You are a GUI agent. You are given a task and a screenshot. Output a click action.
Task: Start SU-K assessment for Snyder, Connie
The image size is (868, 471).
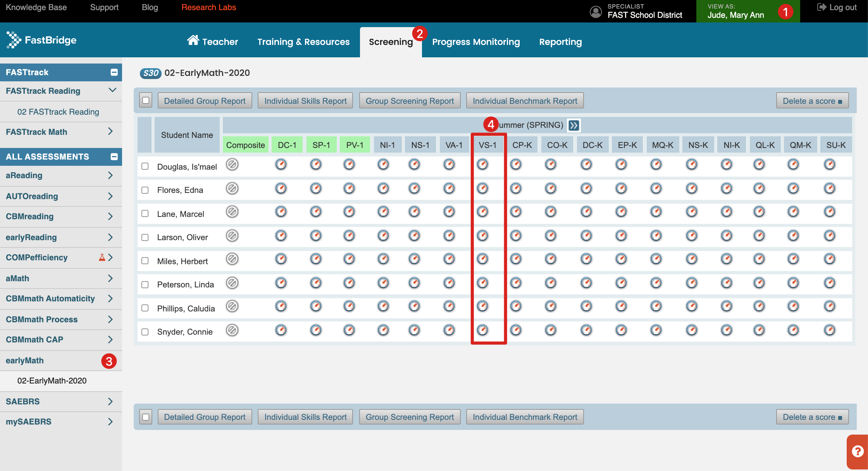click(x=830, y=330)
